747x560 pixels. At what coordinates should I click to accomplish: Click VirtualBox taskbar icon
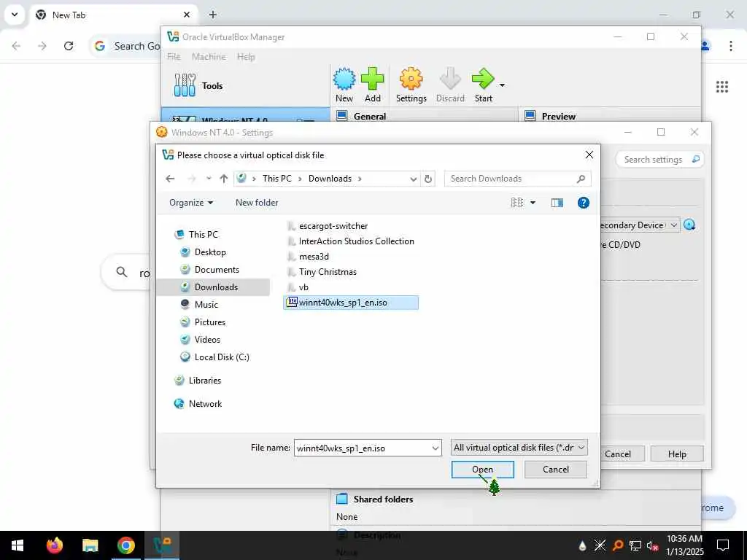tap(162, 545)
